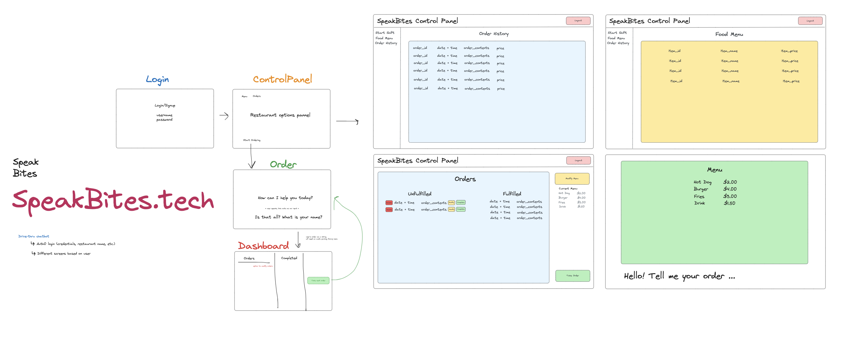Open Start Shift in the Order History sidebar
This screenshot has height=351, width=868.
pyautogui.click(x=385, y=33)
